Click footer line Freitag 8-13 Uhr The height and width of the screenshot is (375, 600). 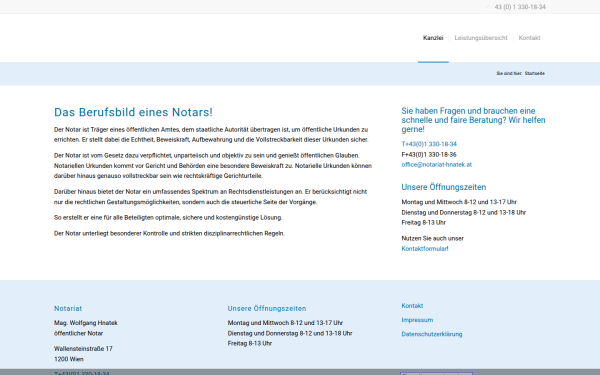pos(250,344)
